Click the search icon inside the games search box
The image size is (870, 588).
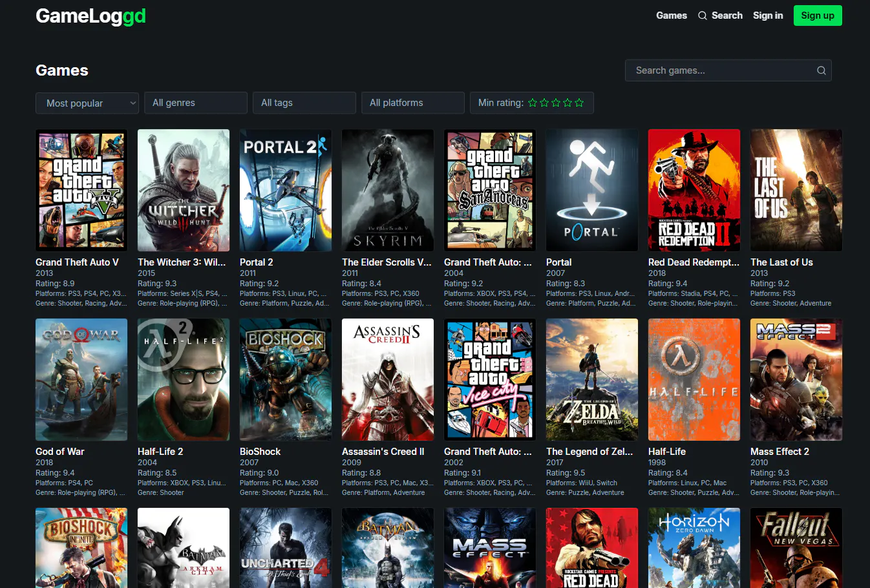(822, 70)
